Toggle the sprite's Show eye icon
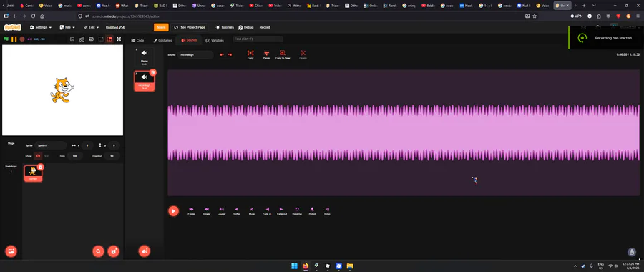644x272 pixels. coord(38,156)
